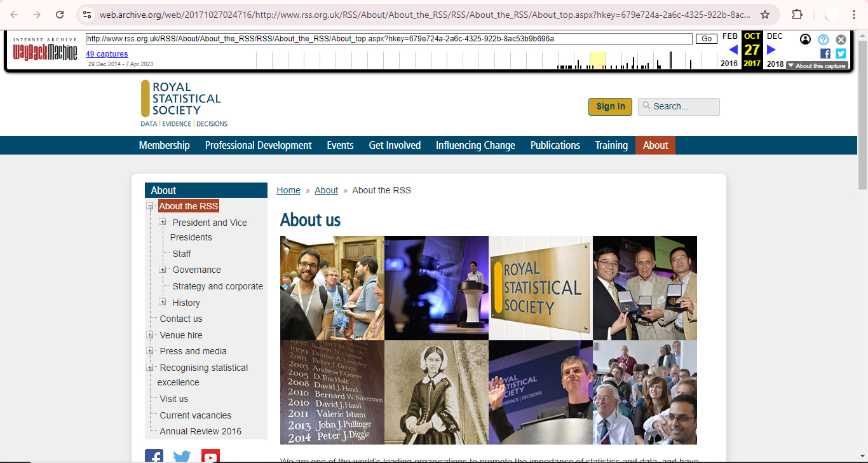The width and height of the screenshot is (868, 463).
Task: Open the Events menu
Action: [340, 145]
